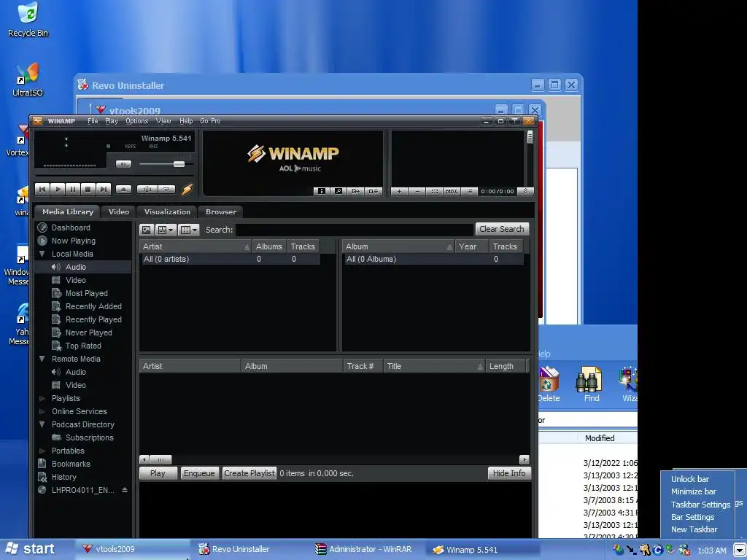
Task: Choose Taskbar Settings from the popup menu
Action: pos(700,505)
